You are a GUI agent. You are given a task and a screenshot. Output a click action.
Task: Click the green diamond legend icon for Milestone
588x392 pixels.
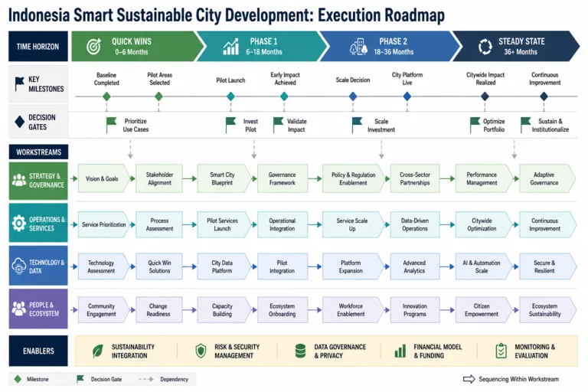pyautogui.click(x=18, y=379)
